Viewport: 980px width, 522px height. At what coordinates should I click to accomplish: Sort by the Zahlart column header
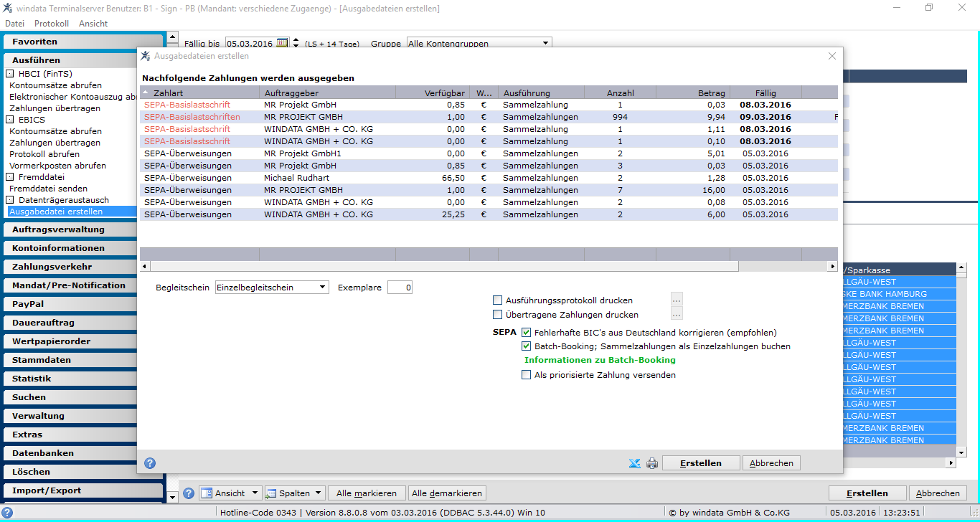[x=199, y=92]
